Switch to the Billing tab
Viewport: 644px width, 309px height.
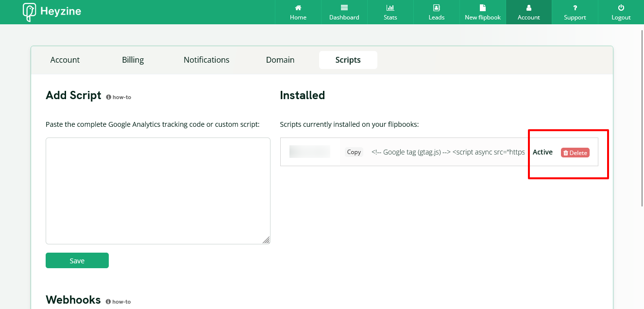(133, 60)
